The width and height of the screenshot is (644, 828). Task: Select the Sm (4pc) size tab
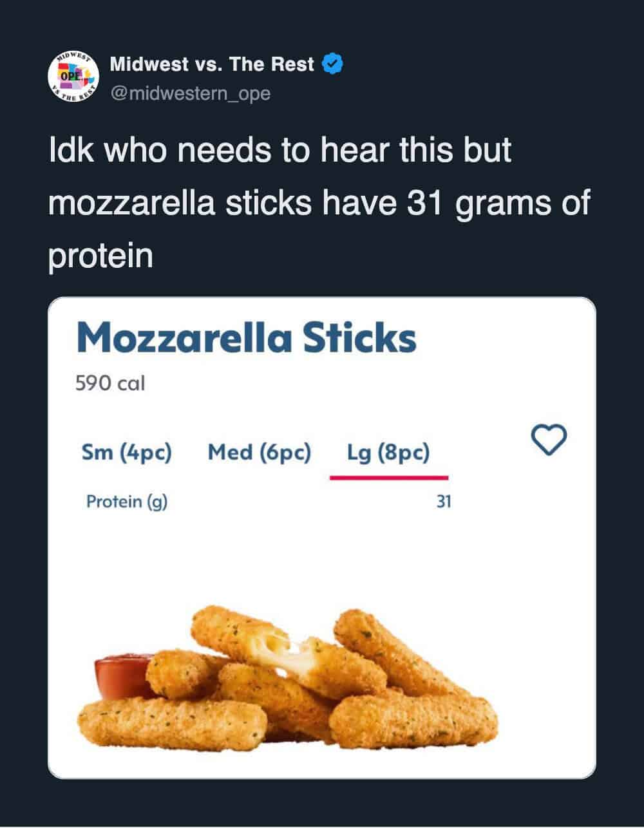(127, 453)
